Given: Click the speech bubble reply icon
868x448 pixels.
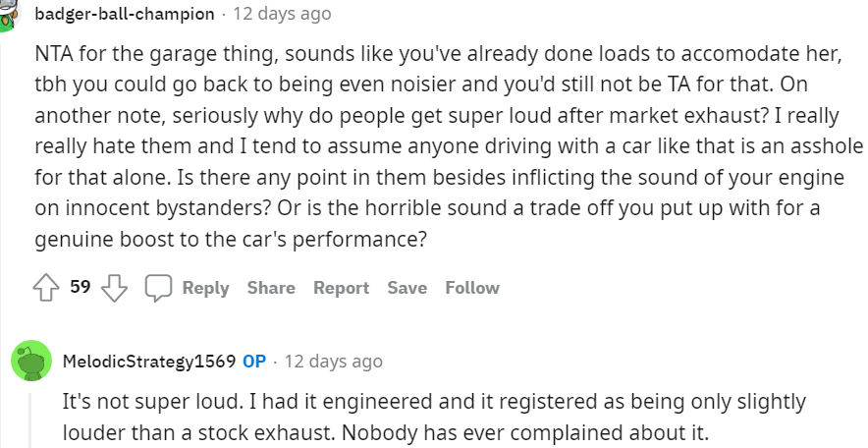Looking at the screenshot, I should coord(158,288).
